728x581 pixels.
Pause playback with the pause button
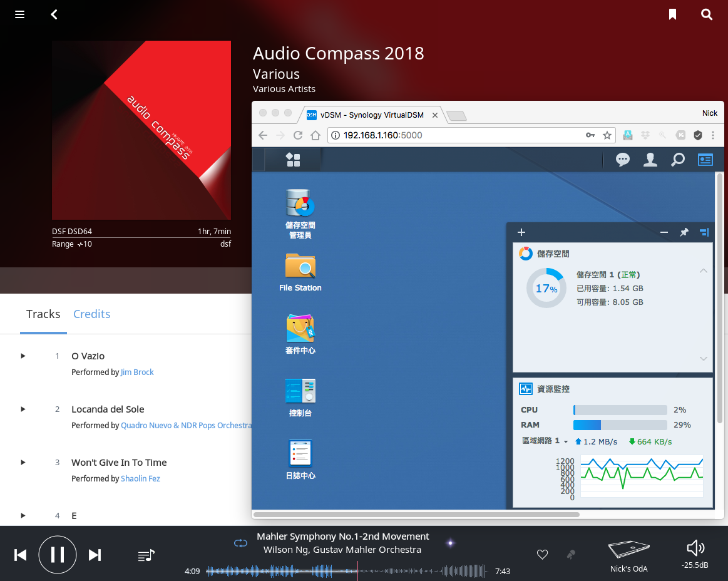pos(58,555)
